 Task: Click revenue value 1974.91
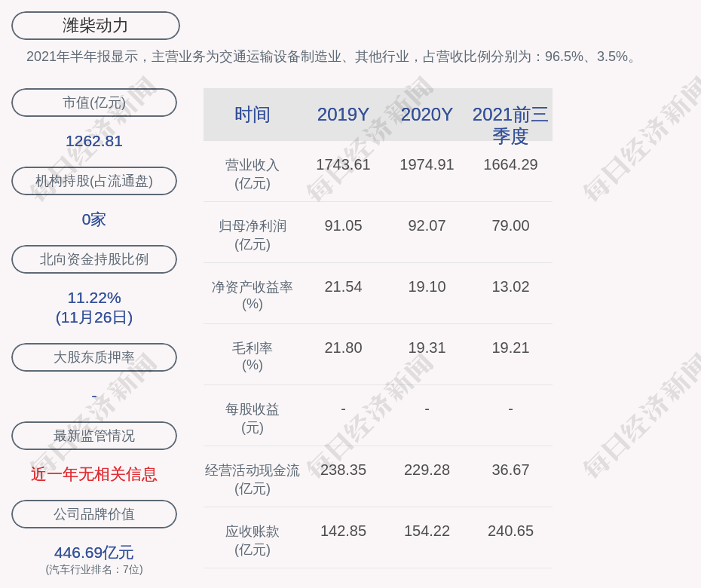point(427,164)
